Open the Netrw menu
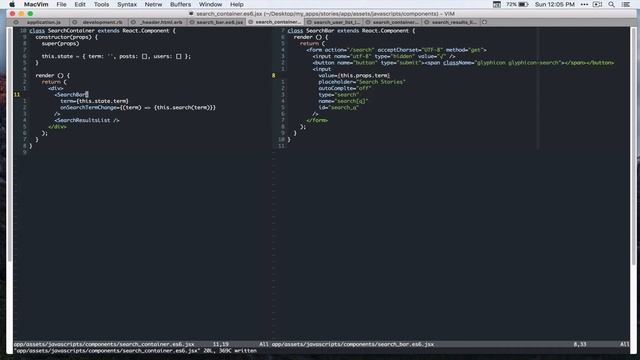The height and width of the screenshot is (360, 640). pos(153,4)
